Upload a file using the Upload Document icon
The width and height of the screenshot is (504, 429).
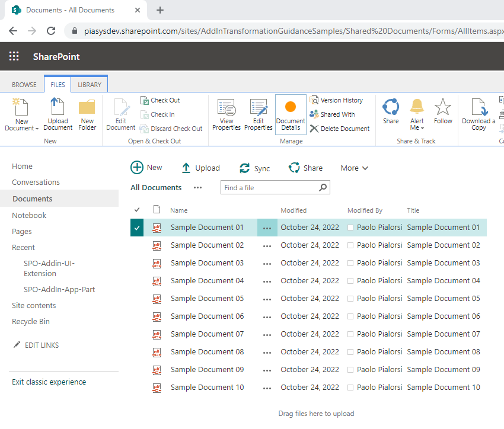pos(58,114)
